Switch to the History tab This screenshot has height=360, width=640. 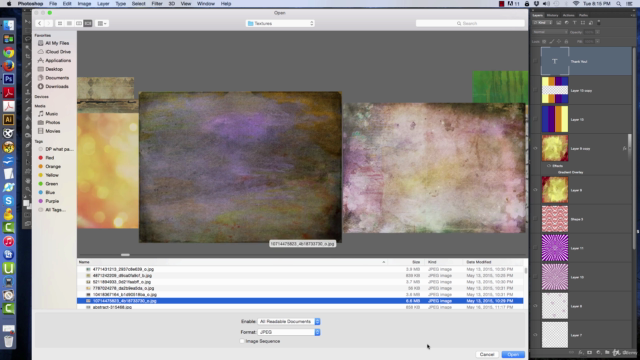552,15
